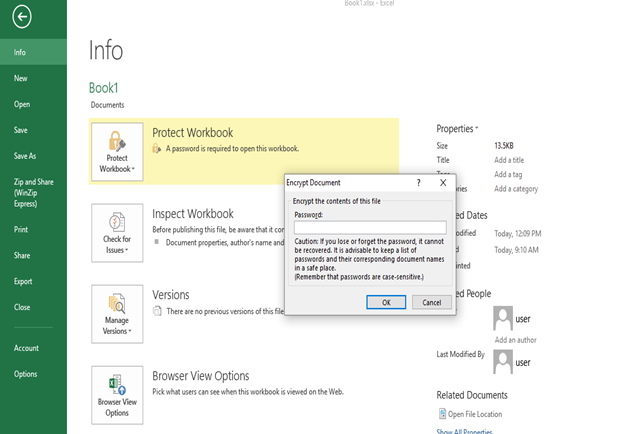
Task: Go back using the circled arrow icon
Action: pos(21,17)
